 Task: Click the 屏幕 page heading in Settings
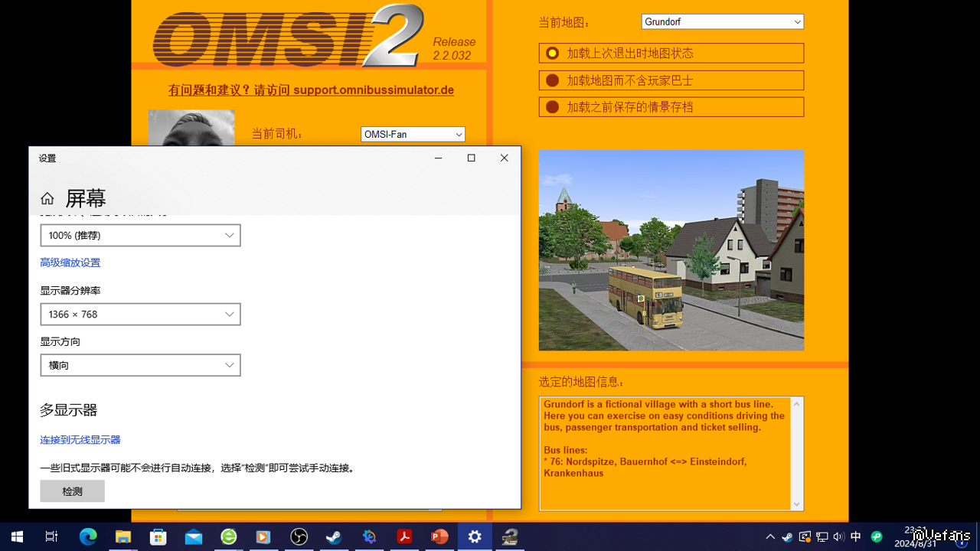[86, 199]
